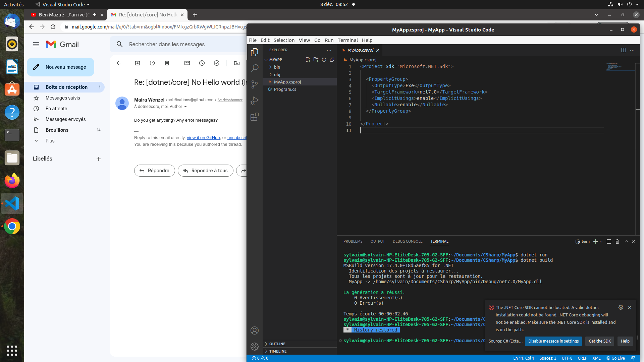
Task: Refresh the Explorer with the refresh icon
Action: click(x=324, y=60)
